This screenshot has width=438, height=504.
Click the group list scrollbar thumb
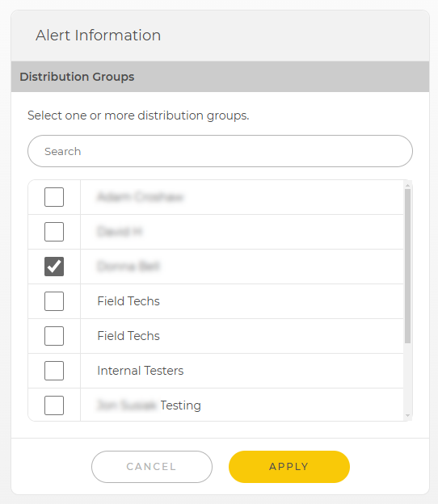407,267
